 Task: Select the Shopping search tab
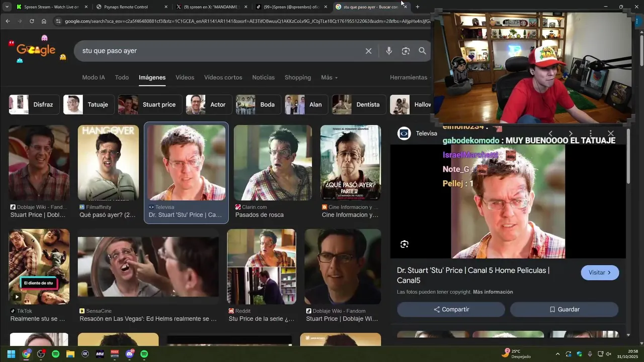pos(298,77)
